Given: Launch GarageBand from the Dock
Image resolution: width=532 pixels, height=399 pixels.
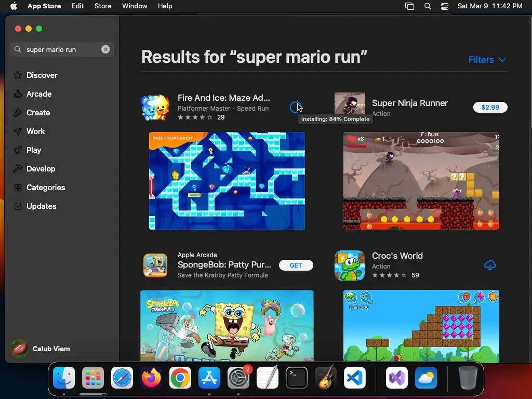Looking at the screenshot, I should pos(326,378).
